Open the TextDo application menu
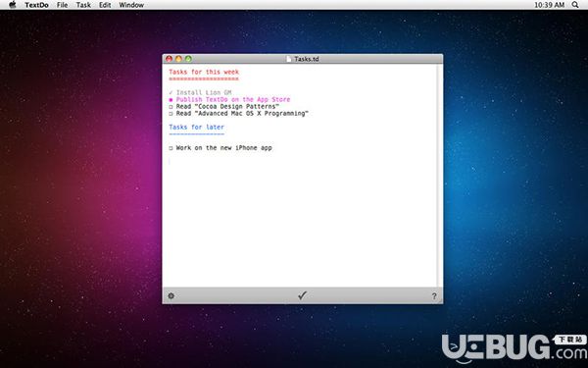This screenshot has width=588, height=368. click(x=37, y=5)
